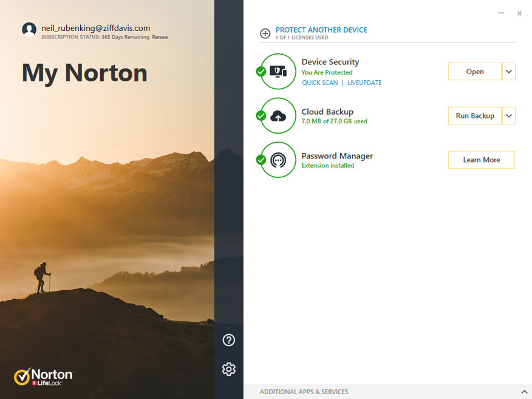532x399 pixels.
Task: Open the Protect Another Device link
Action: tap(321, 30)
